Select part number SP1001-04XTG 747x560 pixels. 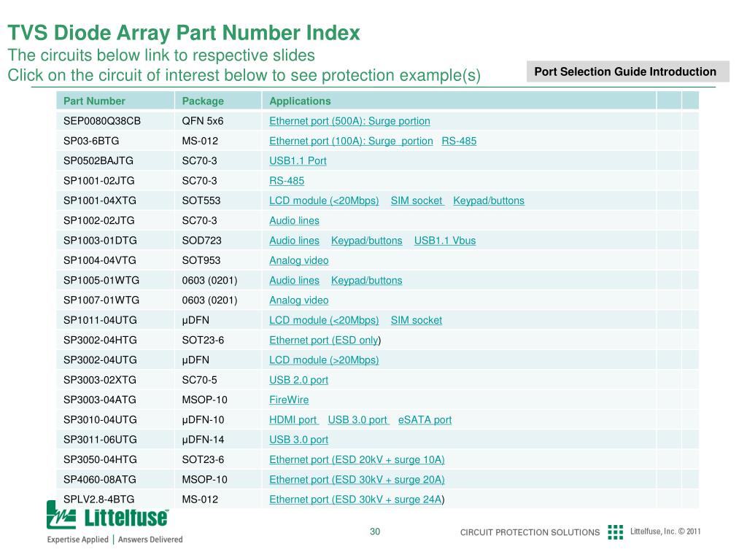(x=99, y=201)
